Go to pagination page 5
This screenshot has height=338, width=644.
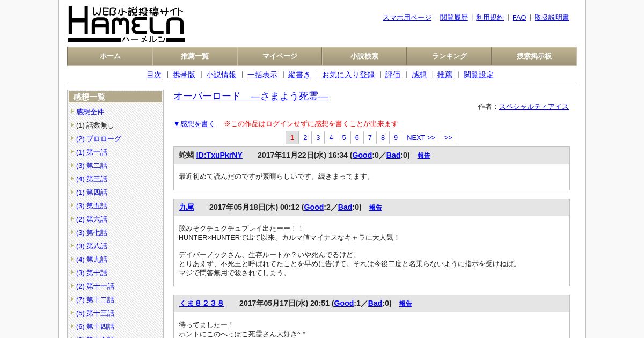(344, 138)
